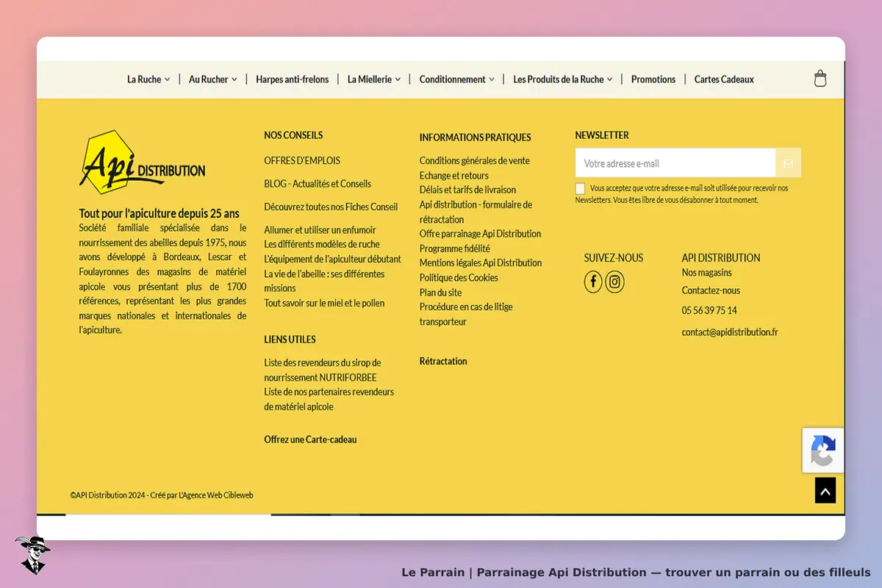Screen dimensions: 882x588
Task: Open Mentions légales Api Distribution link
Action: (481, 262)
